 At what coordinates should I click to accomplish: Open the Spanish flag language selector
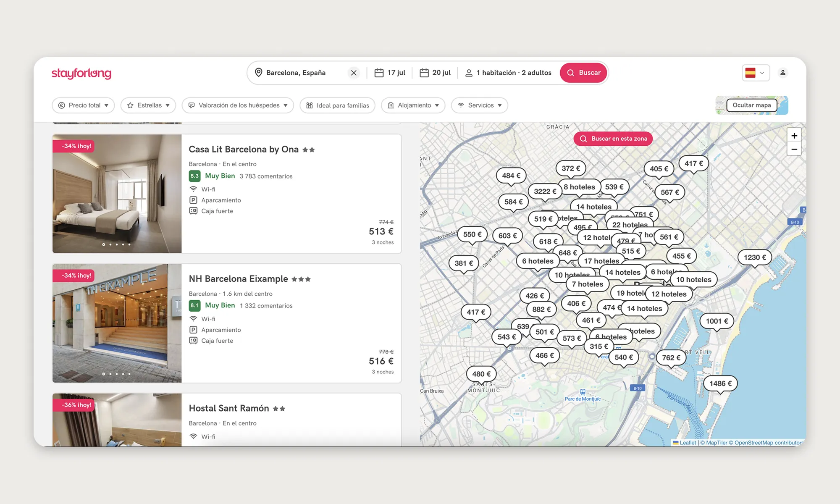coord(755,73)
